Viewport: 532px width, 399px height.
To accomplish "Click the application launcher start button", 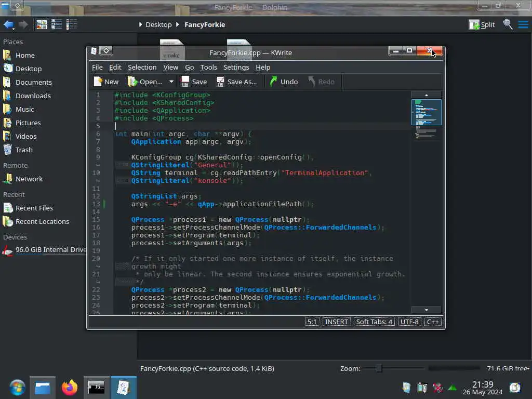I will click(x=17, y=388).
